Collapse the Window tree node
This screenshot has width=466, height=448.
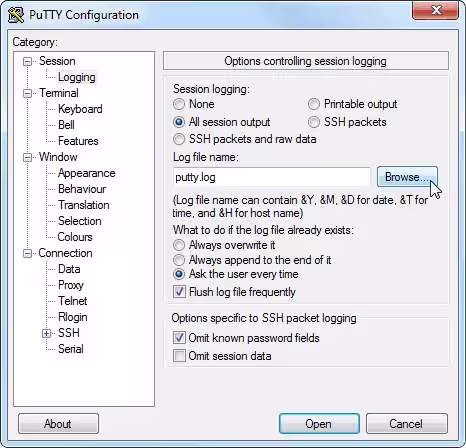[27, 157]
